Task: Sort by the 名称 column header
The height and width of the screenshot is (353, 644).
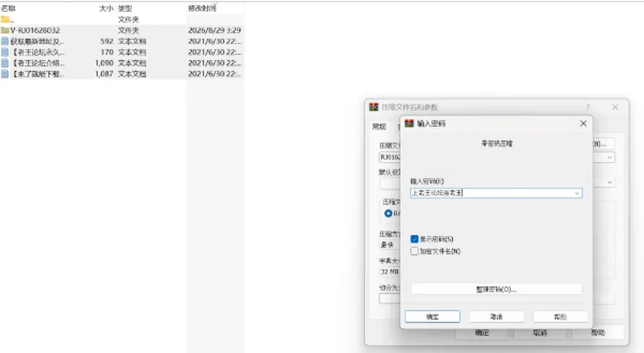Action: tap(8, 8)
